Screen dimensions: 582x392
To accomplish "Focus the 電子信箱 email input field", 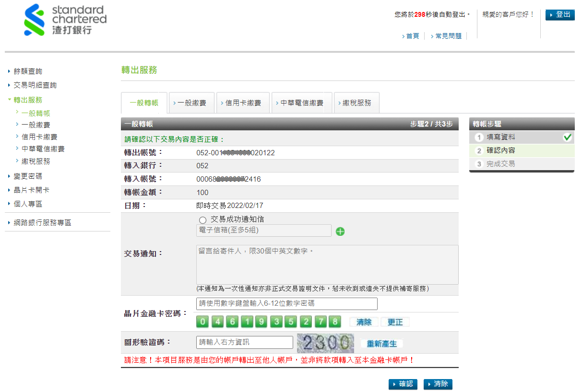I will point(264,231).
